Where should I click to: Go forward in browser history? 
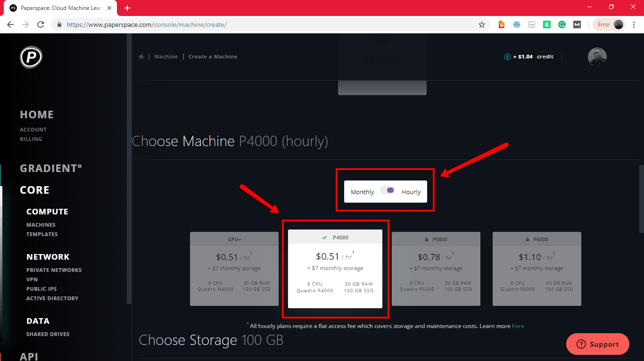click(x=25, y=25)
